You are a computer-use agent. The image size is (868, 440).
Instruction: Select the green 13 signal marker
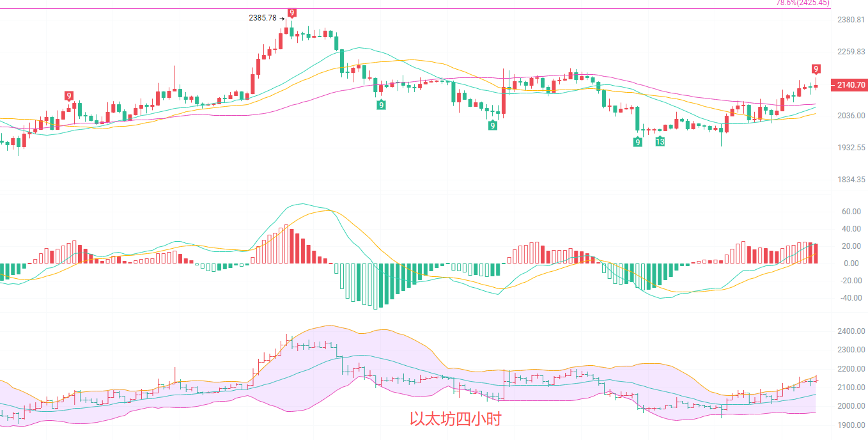(x=660, y=141)
